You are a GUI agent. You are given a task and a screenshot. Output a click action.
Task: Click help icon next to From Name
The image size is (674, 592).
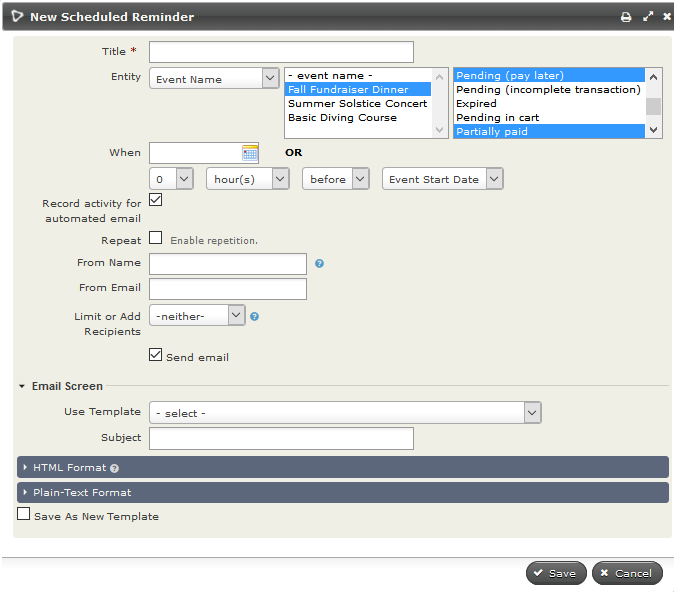[319, 264]
